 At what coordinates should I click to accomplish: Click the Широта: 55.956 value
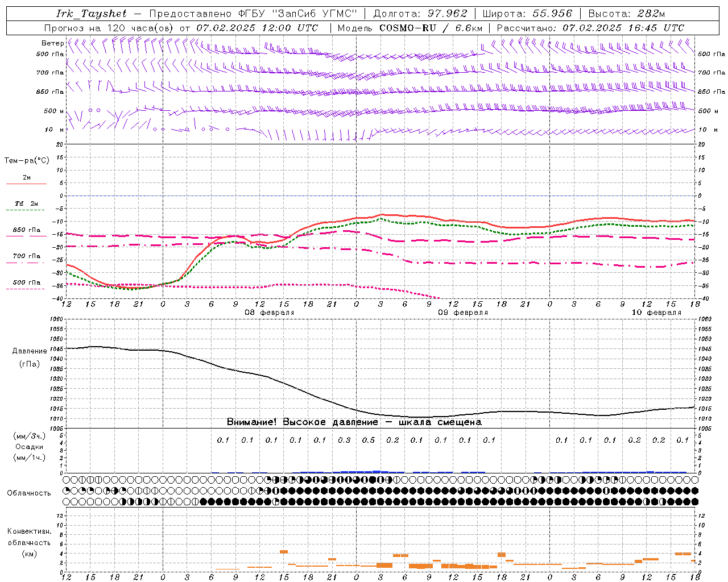point(527,14)
